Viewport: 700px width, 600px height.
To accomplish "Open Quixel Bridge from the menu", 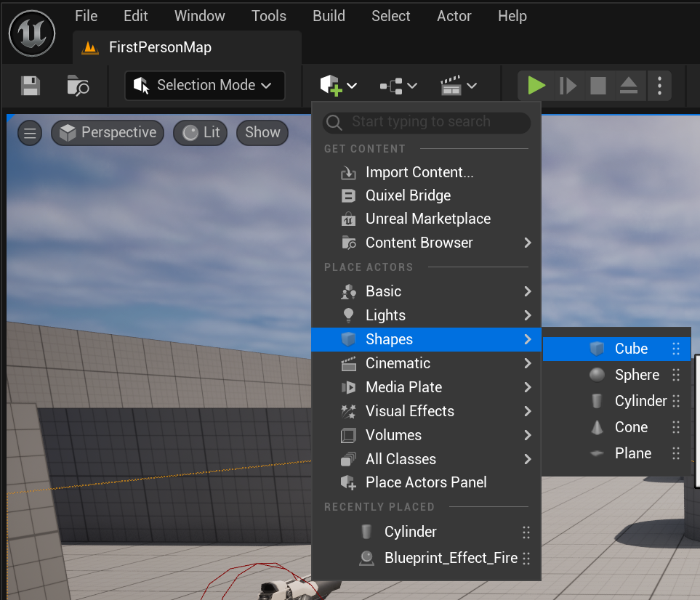I will (427, 195).
